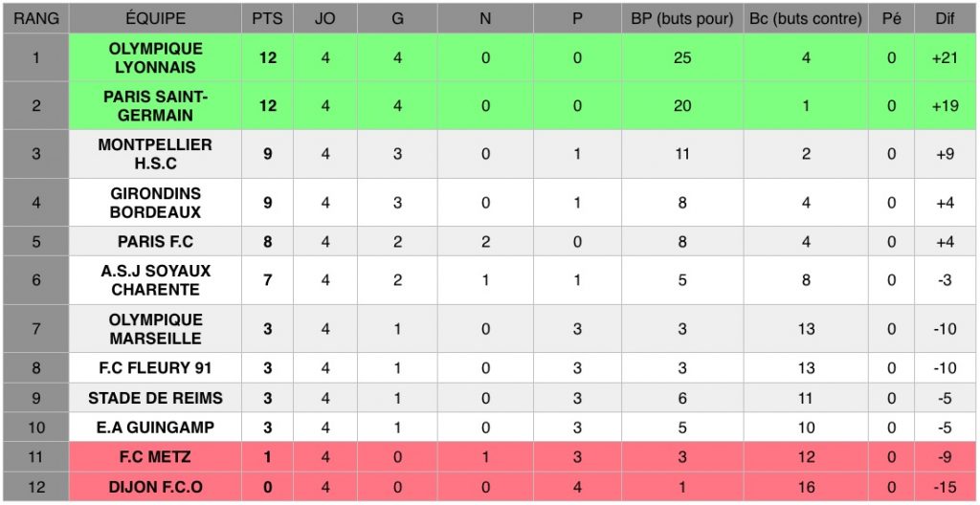Click the A.S.J SOYAUX CHARENTE cell
Screen dimensions: 980x505
[155, 280]
